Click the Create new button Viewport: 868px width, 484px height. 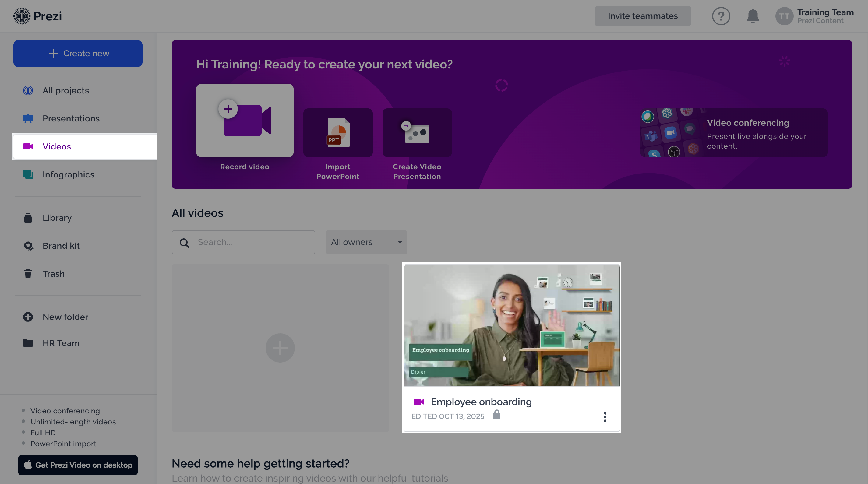coord(78,54)
